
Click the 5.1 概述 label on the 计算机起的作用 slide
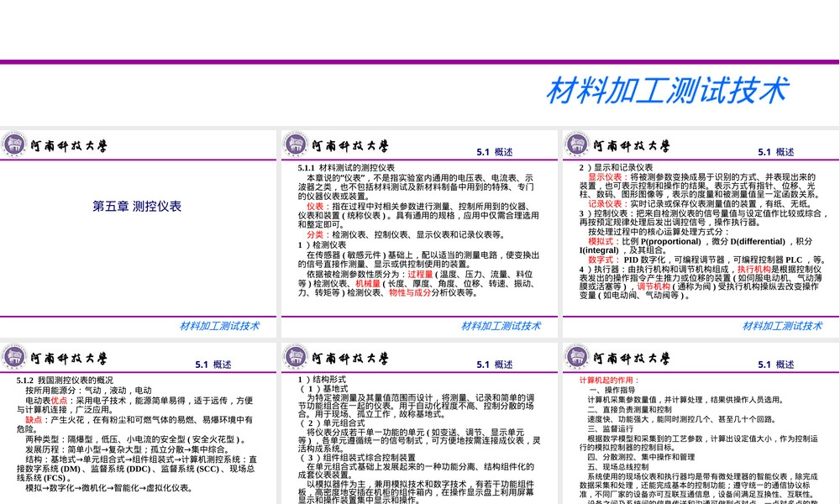(775, 365)
